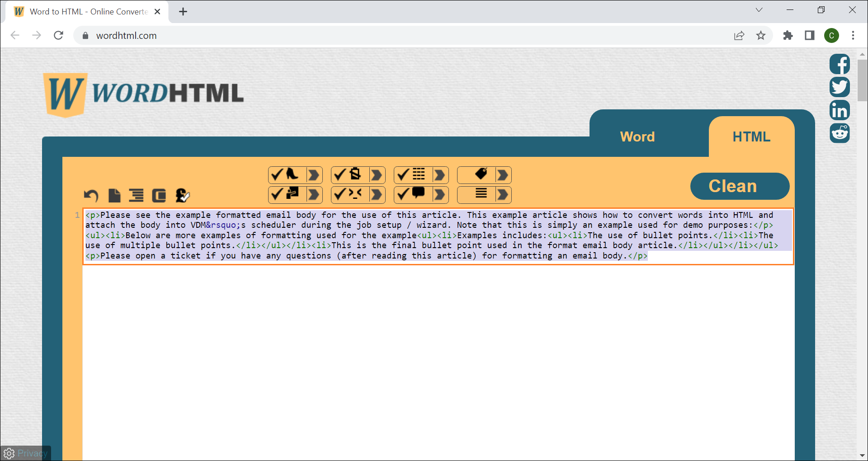This screenshot has height=461, width=868.
Task: Open the browser Extensions puzzle icon
Action: click(788, 35)
